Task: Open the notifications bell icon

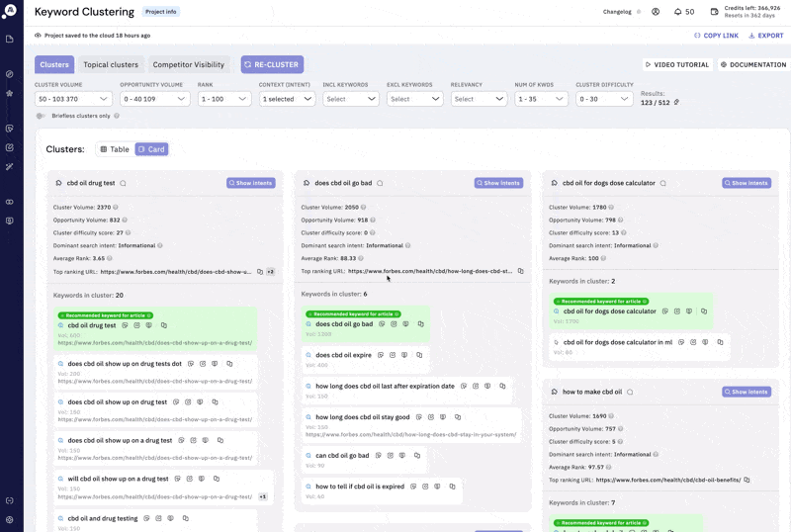Action: click(x=677, y=12)
